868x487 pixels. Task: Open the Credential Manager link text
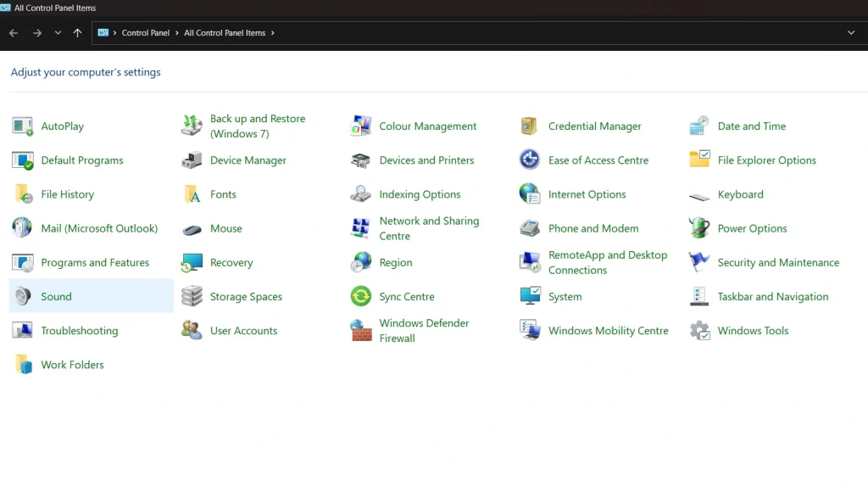594,126
